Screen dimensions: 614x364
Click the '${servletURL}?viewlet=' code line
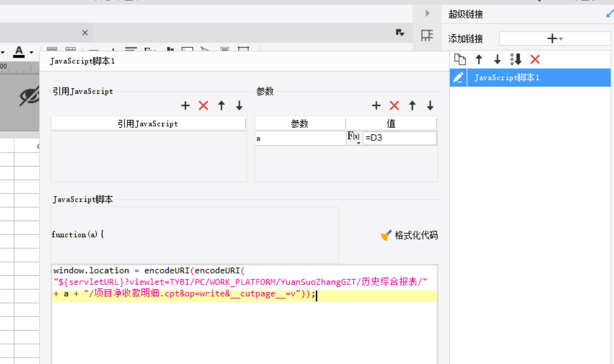coord(240,282)
